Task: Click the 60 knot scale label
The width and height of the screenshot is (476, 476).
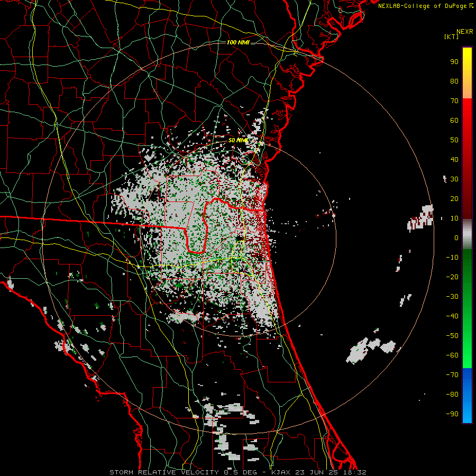Action: pyautogui.click(x=454, y=121)
